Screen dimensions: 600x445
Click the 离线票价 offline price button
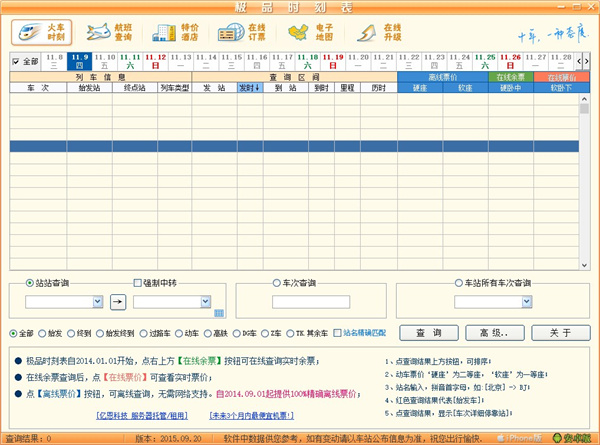coord(443,77)
